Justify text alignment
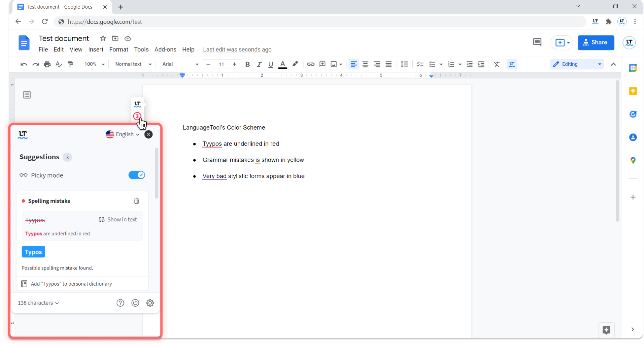This screenshot has width=644, height=347. pos(389,64)
